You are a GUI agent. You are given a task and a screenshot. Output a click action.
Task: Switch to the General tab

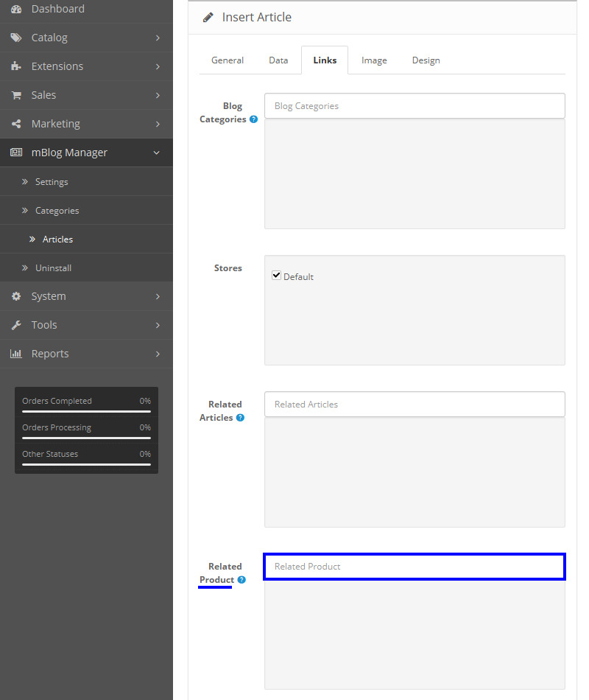(x=228, y=60)
